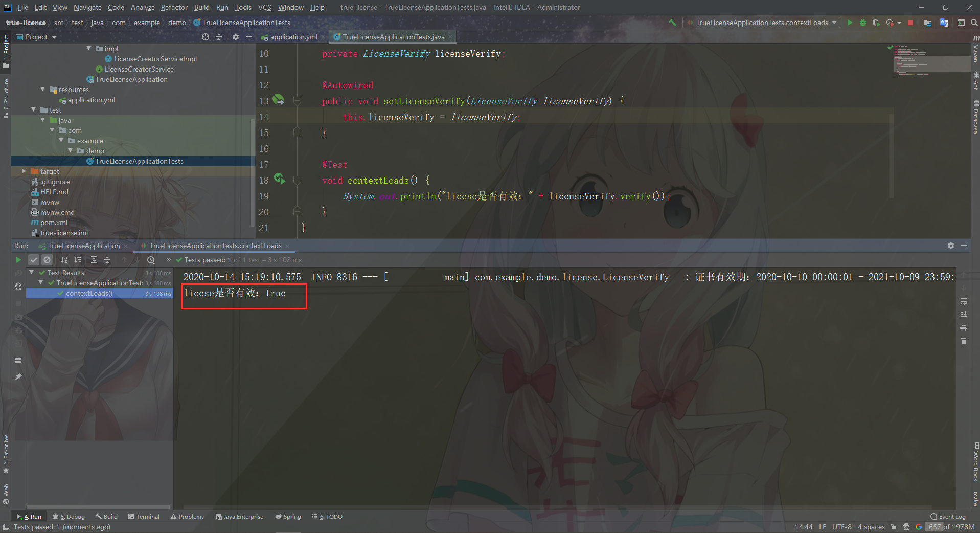This screenshot has width=980, height=533.
Task: Open the Translate plugin icon
Action: (944, 23)
